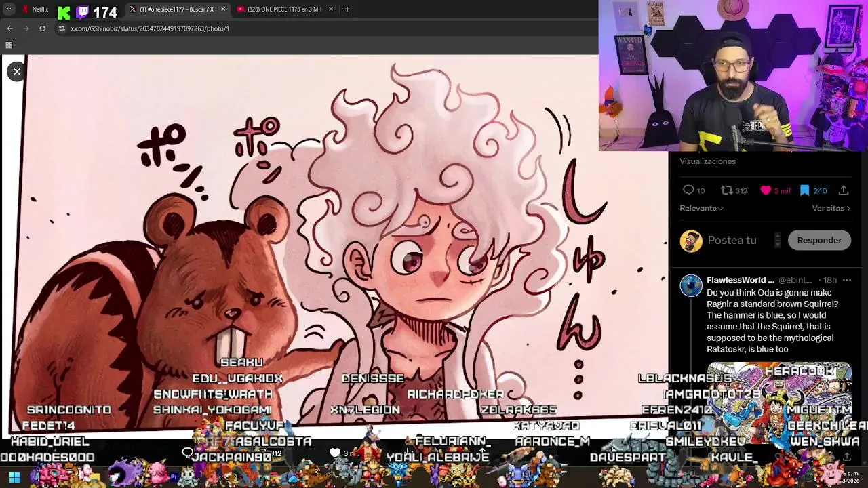Click the Postea tu reply field
Screen dimensions: 868x488
[x=732, y=240]
